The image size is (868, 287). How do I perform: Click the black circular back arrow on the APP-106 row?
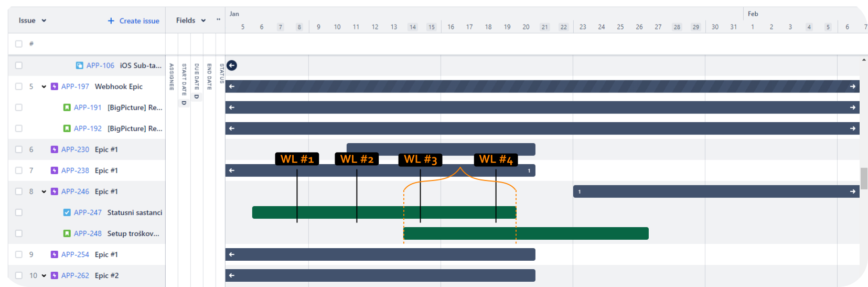tap(232, 65)
